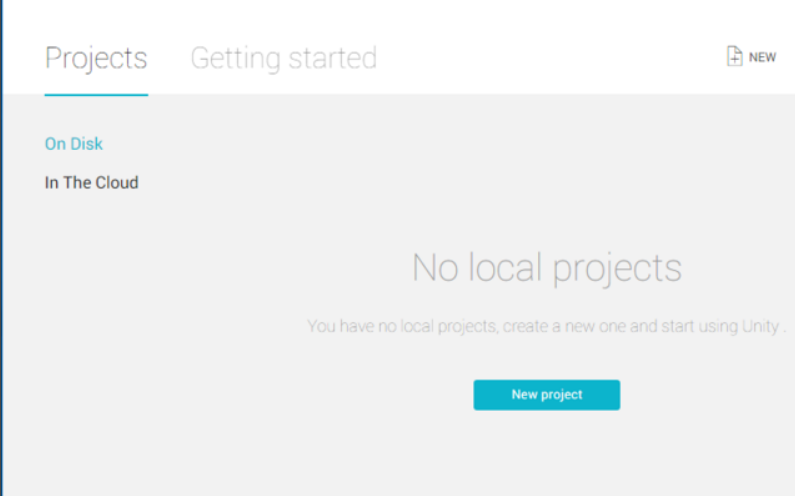Screen dimensions: 795x496
Task: Switch to the Getting started tab
Action: pos(283,58)
